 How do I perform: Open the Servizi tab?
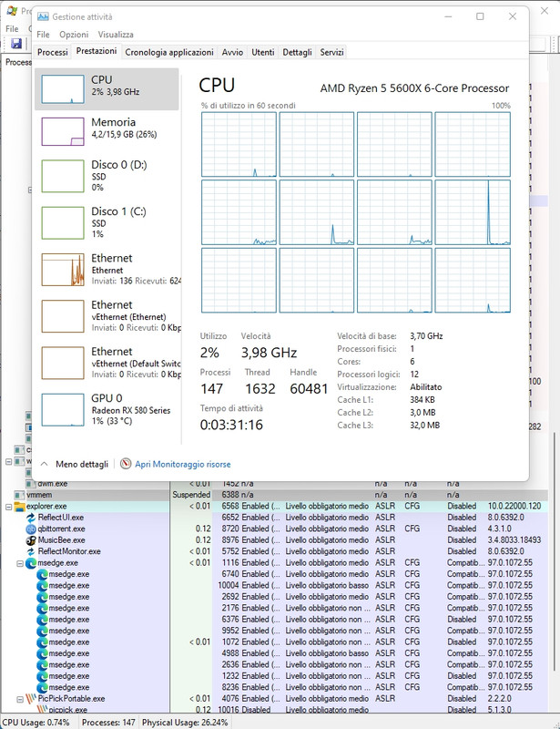331,52
